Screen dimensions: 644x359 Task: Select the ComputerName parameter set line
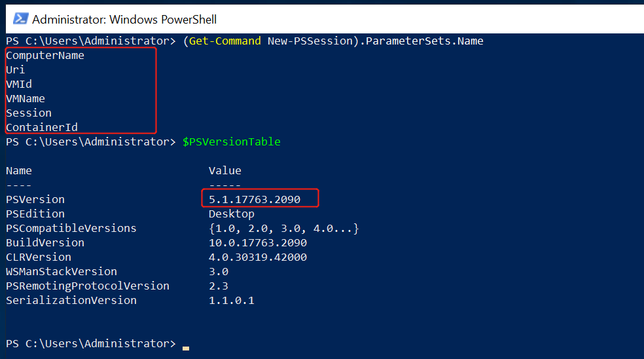(45, 56)
